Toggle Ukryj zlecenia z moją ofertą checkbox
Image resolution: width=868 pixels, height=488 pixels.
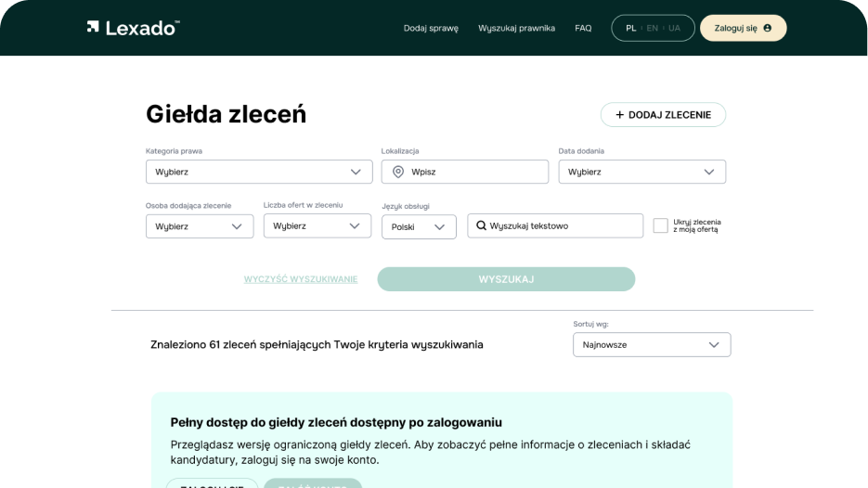pos(660,225)
